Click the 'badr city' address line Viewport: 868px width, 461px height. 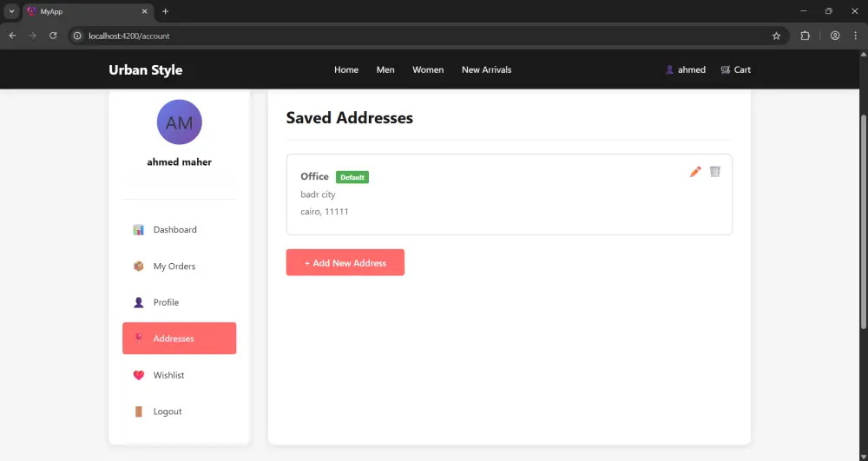pyautogui.click(x=318, y=194)
